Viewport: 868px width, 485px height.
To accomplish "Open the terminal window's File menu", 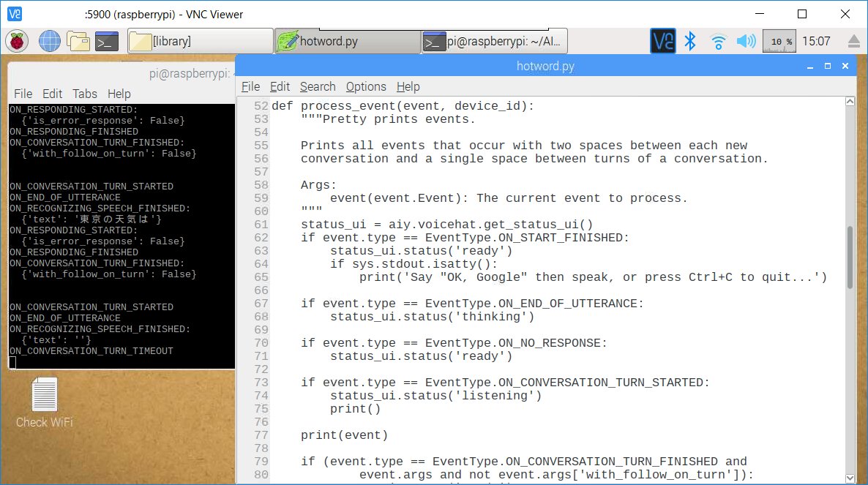I will click(23, 94).
